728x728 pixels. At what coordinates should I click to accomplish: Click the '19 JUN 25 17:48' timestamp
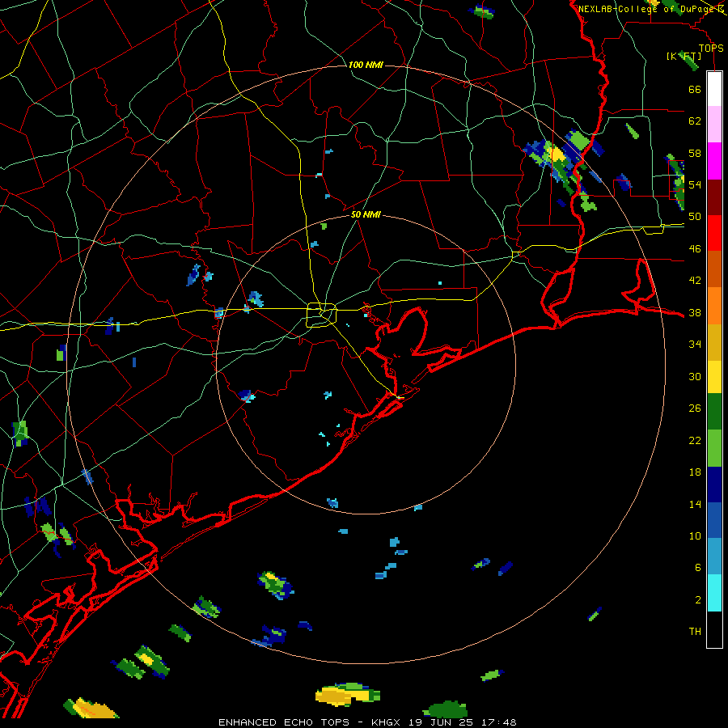pyautogui.click(x=463, y=722)
